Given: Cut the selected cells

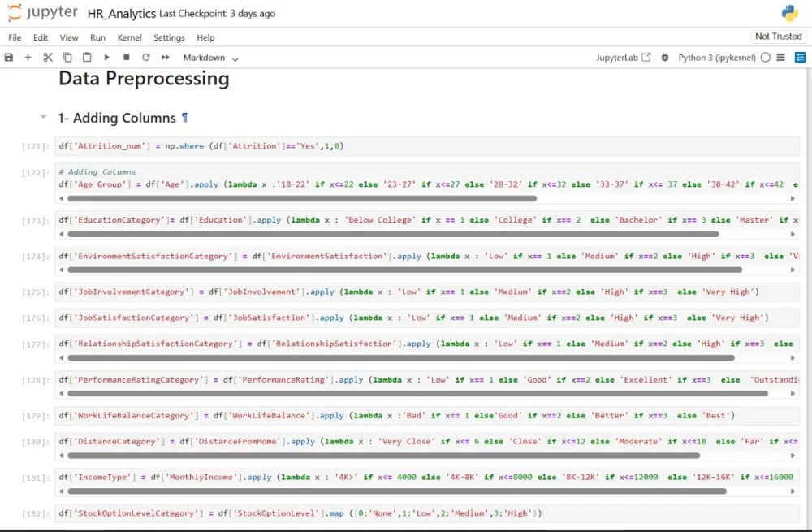Looking at the screenshot, I should (x=48, y=57).
